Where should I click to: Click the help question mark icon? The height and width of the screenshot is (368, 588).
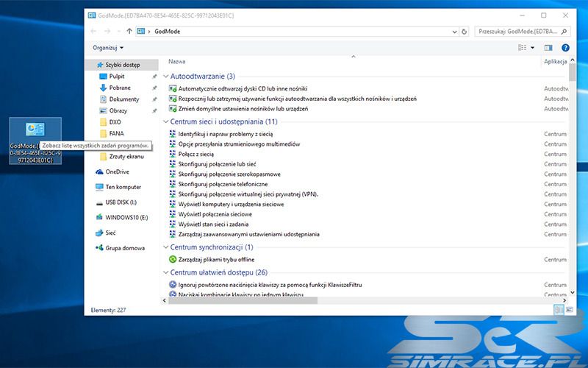click(565, 48)
